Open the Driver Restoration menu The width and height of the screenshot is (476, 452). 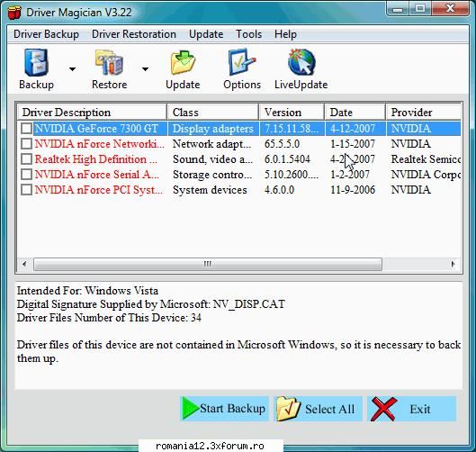pyautogui.click(x=134, y=34)
